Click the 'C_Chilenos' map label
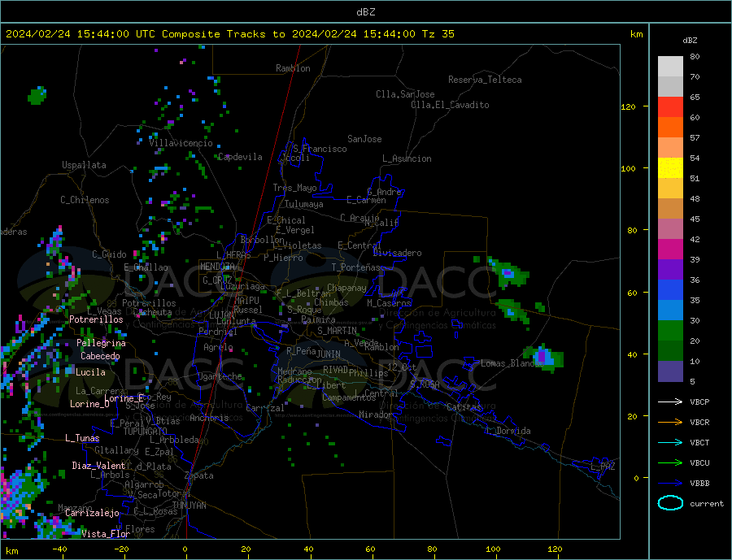This screenshot has height=560, width=732. [85, 200]
